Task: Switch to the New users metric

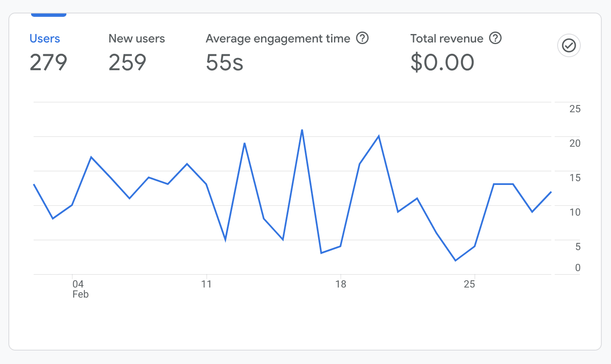Action: 137,39
